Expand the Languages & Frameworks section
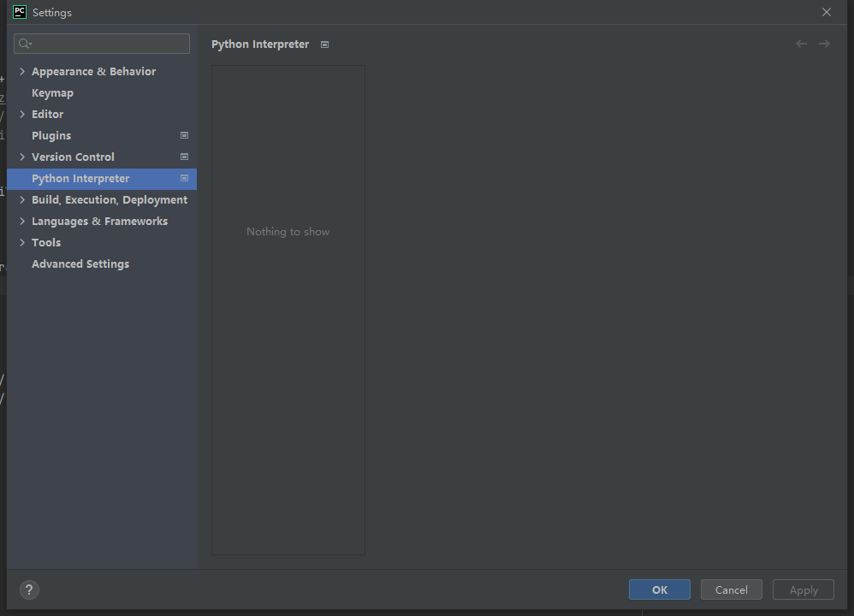 [21, 221]
